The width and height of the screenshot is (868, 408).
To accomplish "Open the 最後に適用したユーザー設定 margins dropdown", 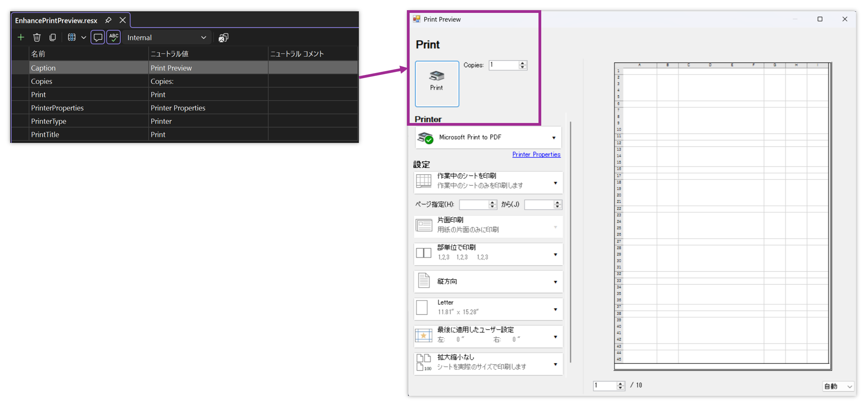I will coord(488,336).
